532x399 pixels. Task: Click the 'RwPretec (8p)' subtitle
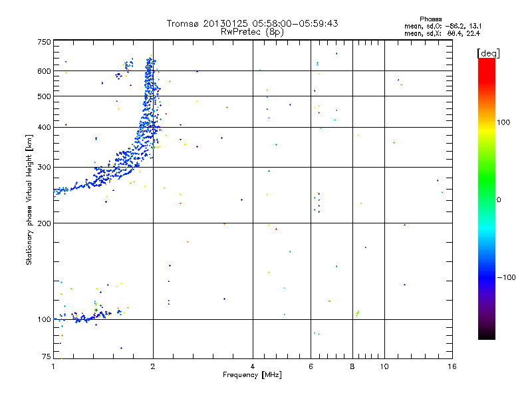(x=252, y=32)
